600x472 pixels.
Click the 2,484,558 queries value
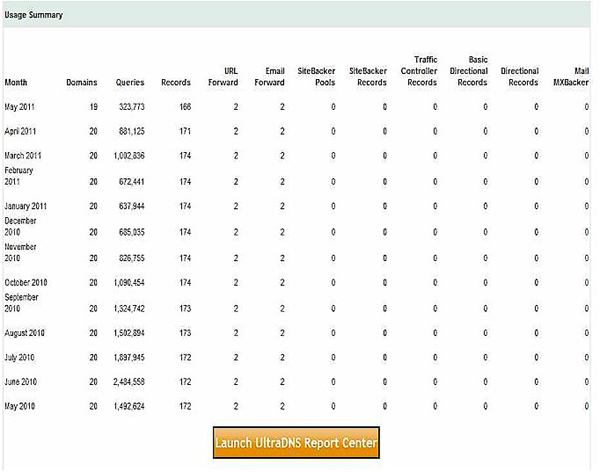point(125,382)
